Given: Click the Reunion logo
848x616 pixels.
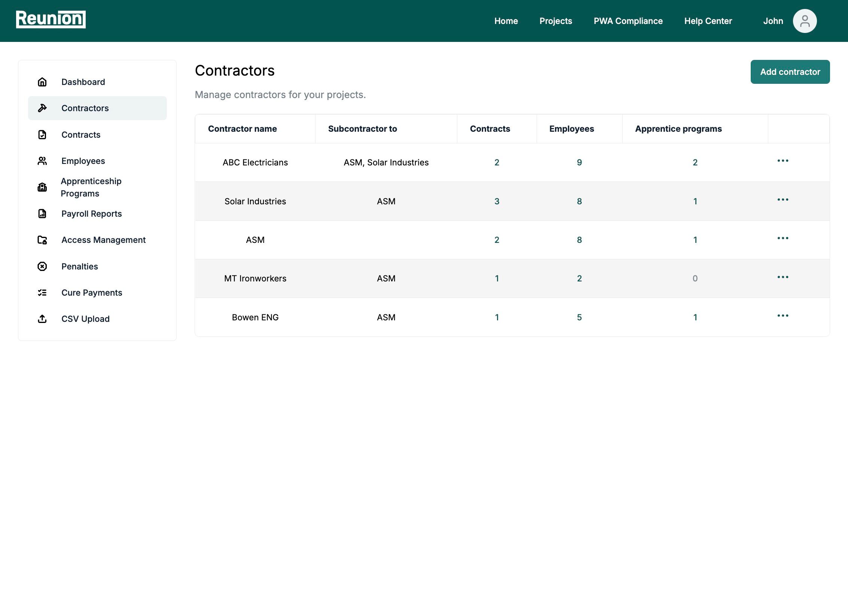Looking at the screenshot, I should coord(51,19).
